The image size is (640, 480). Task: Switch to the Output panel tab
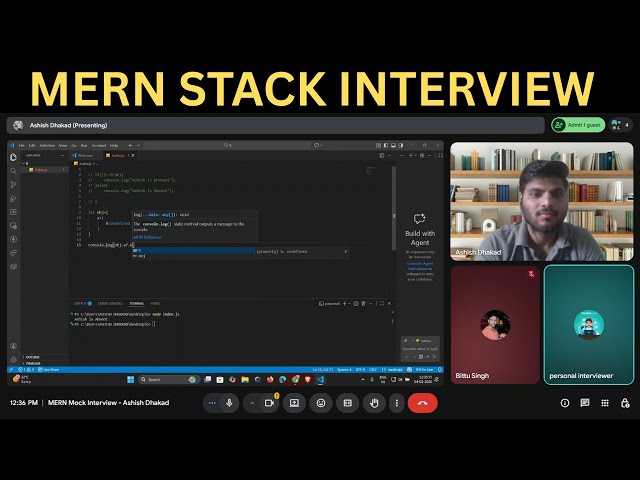pyautogui.click(x=82, y=304)
